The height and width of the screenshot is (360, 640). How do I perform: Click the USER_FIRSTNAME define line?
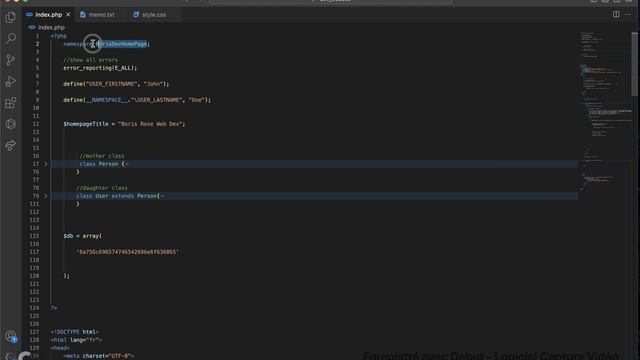click(116, 84)
